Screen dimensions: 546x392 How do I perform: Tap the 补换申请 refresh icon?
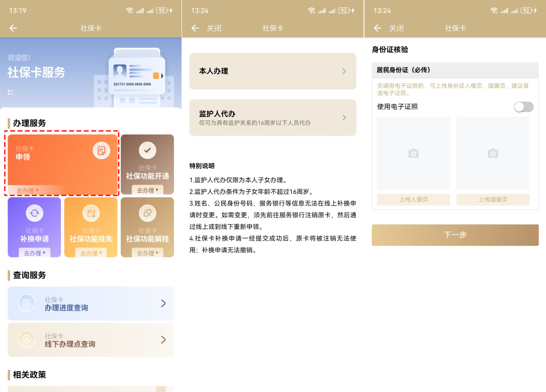pos(34,213)
